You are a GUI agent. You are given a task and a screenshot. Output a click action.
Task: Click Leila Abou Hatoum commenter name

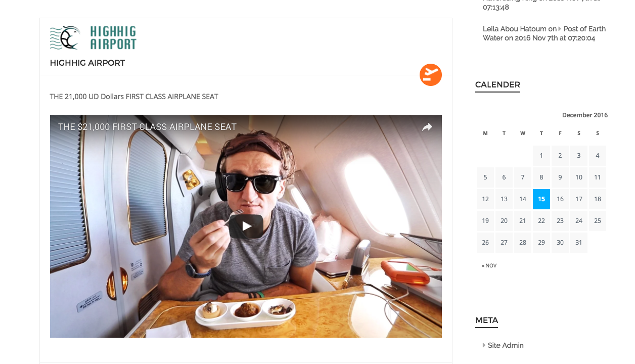tap(515, 29)
